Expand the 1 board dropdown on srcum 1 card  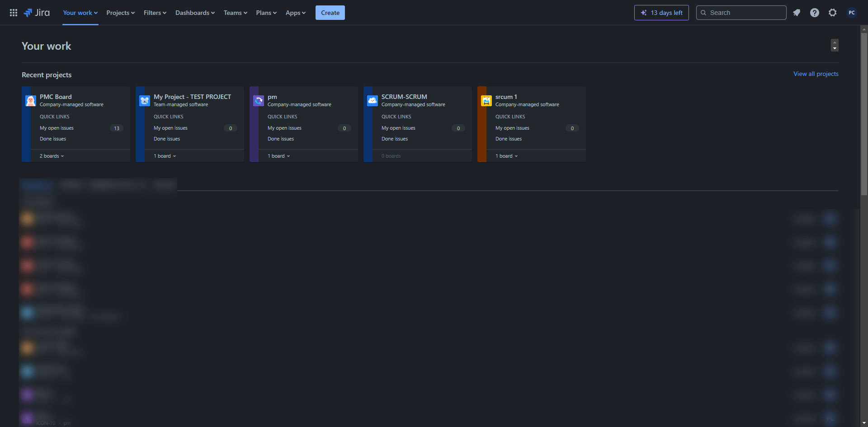tap(507, 156)
